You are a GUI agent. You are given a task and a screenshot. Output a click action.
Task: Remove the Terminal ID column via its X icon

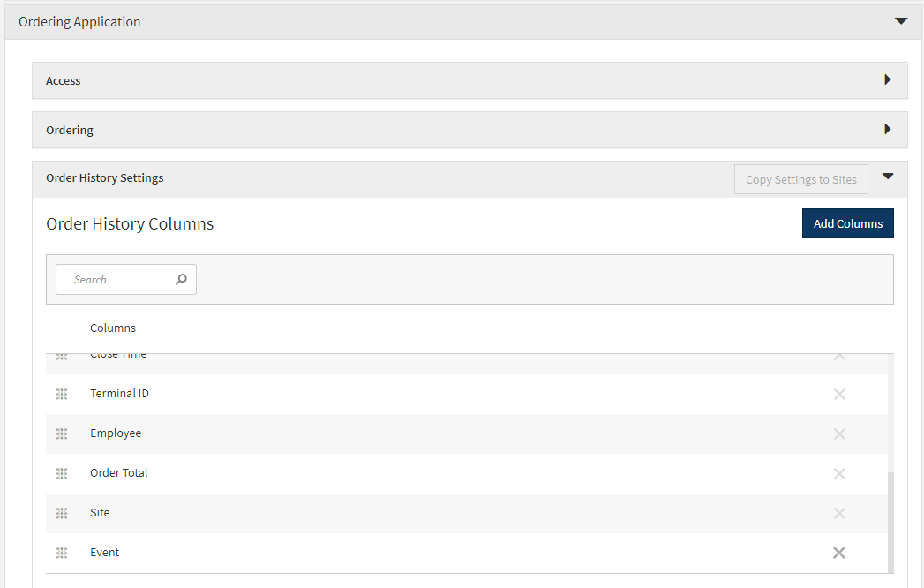[839, 394]
